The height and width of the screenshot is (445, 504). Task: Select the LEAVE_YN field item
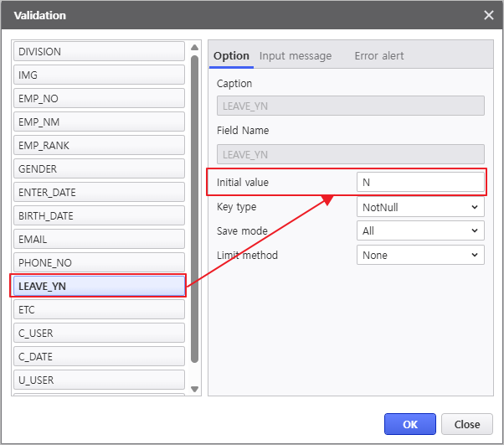[99, 286]
